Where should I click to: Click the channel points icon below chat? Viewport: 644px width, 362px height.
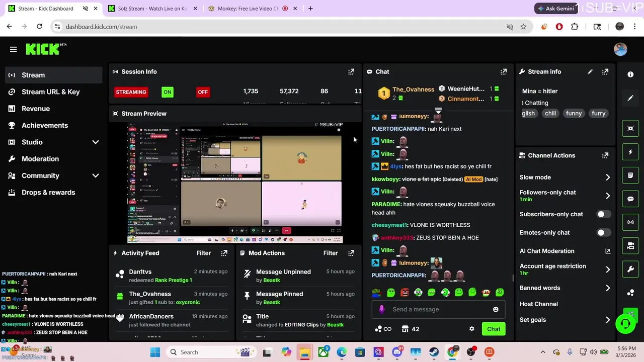coord(383,329)
